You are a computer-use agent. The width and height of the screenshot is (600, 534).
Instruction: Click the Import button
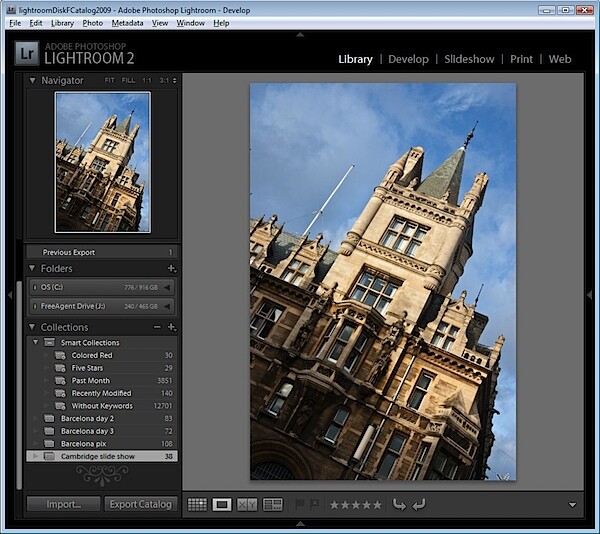64,504
